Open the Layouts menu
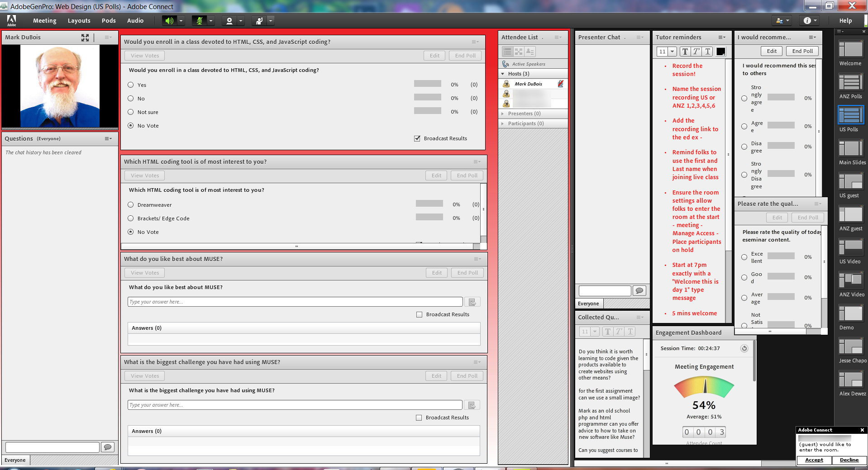 point(79,21)
